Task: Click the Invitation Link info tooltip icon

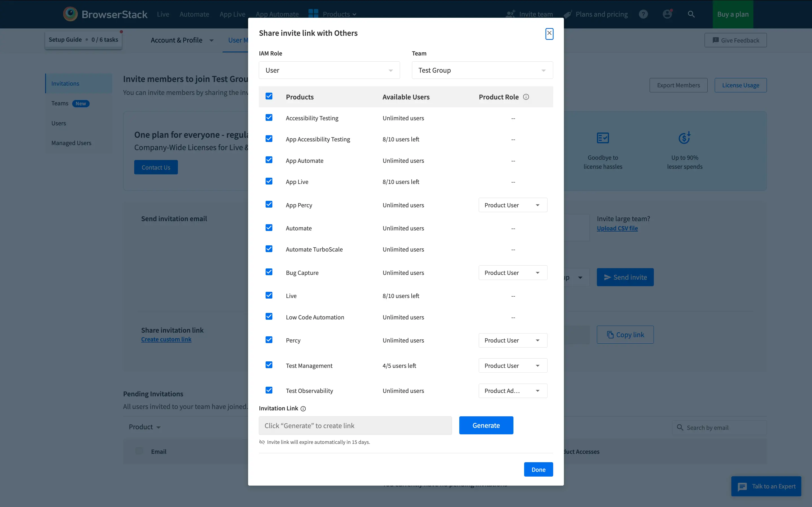Action: tap(303, 408)
